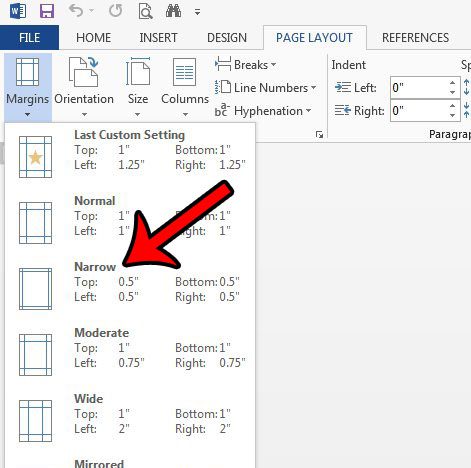Click the Last Custom Setting star thumbnail
This screenshot has height=468, width=471.
pyautogui.click(x=35, y=157)
